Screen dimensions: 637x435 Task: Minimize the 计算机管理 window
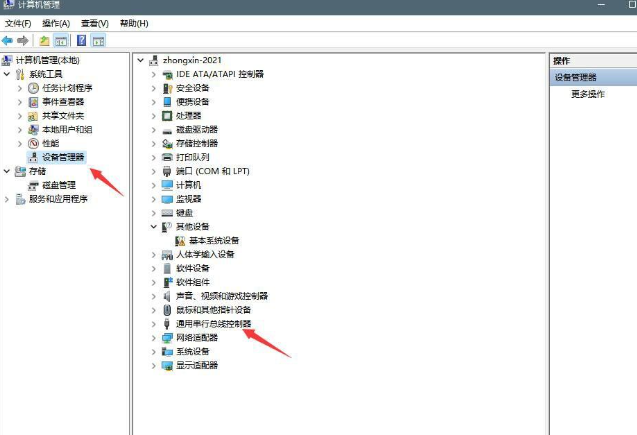point(601,4)
